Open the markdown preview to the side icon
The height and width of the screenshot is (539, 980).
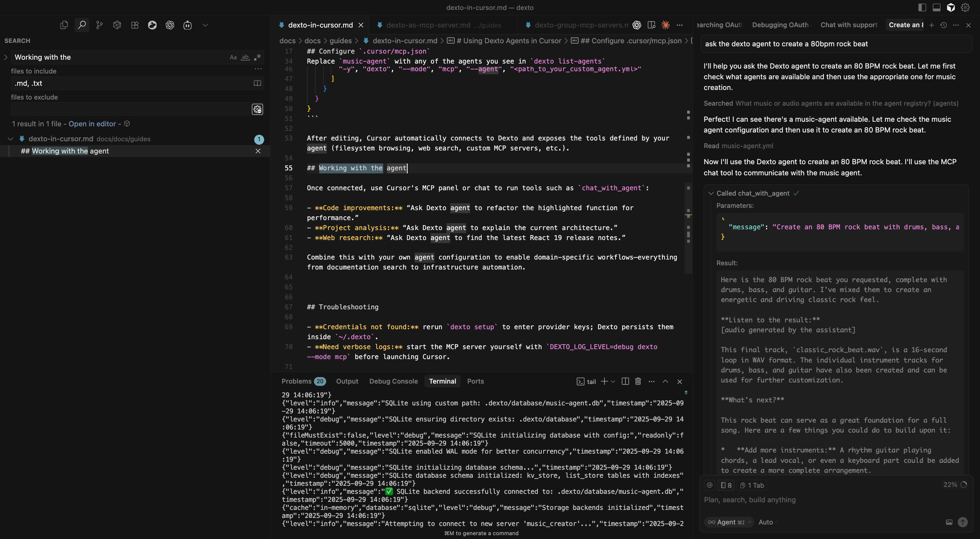[651, 25]
